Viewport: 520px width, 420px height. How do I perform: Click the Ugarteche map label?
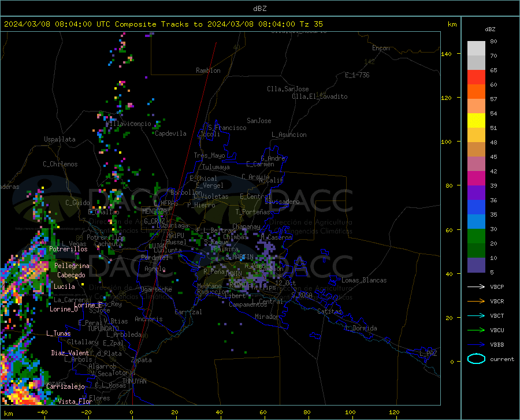(156, 289)
